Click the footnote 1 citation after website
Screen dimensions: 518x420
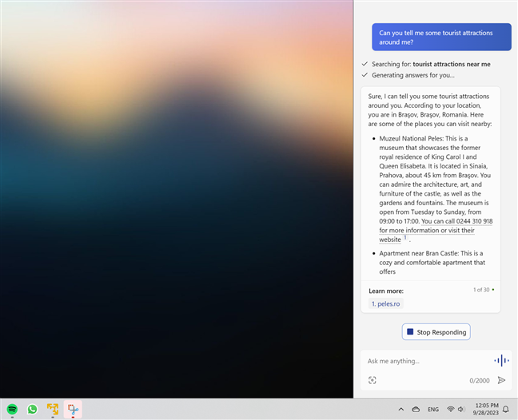tap(405, 237)
